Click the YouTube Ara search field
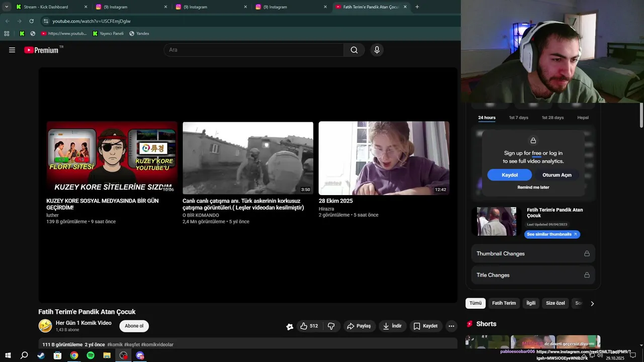Image resolution: width=644 pixels, height=362 pixels. 254,50
